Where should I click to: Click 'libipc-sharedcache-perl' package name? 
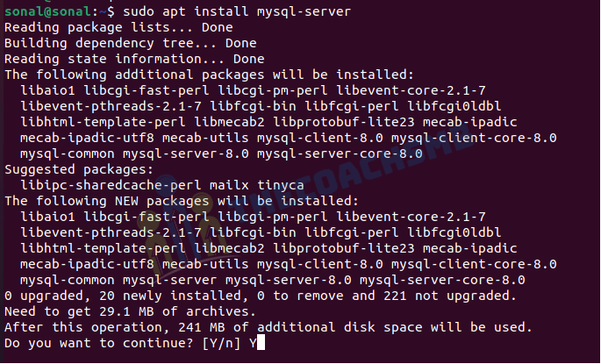111,185
